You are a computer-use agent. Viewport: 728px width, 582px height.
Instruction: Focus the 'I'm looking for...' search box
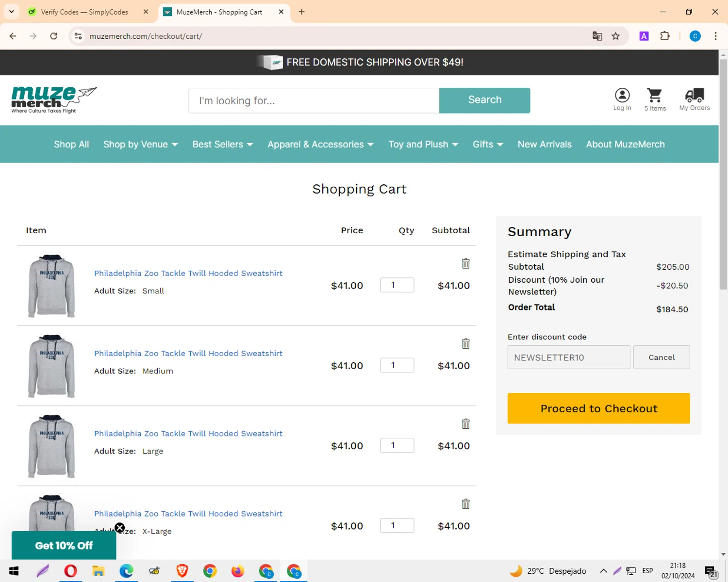pos(314,100)
